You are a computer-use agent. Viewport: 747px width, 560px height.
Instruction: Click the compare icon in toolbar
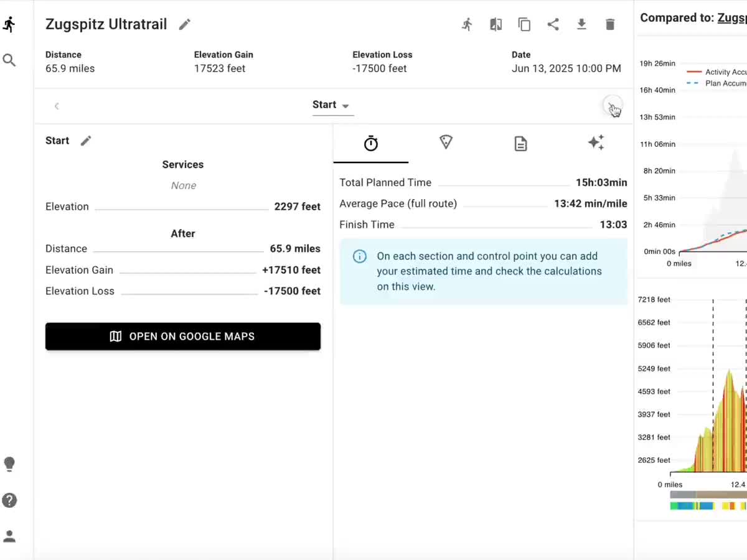point(496,24)
